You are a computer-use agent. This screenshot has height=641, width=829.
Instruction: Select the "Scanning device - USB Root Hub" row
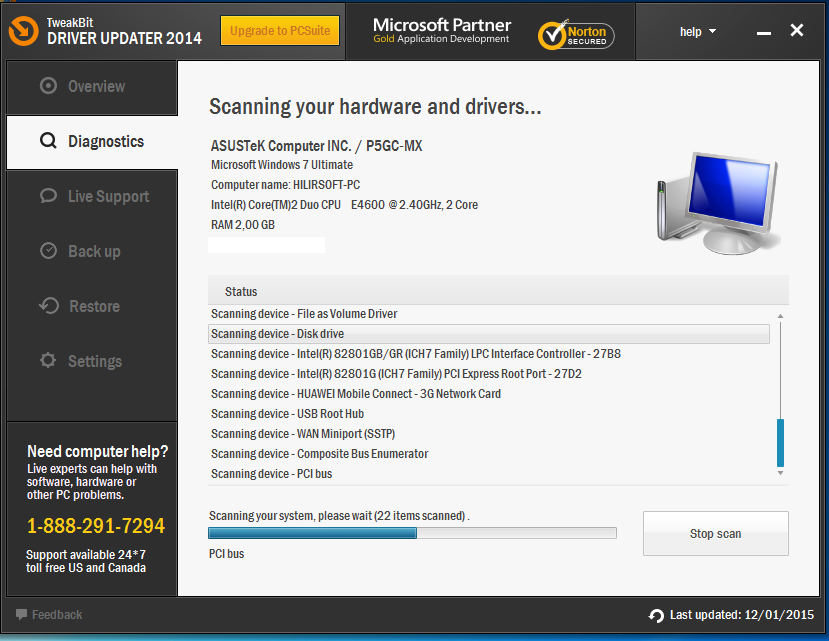[489, 414]
